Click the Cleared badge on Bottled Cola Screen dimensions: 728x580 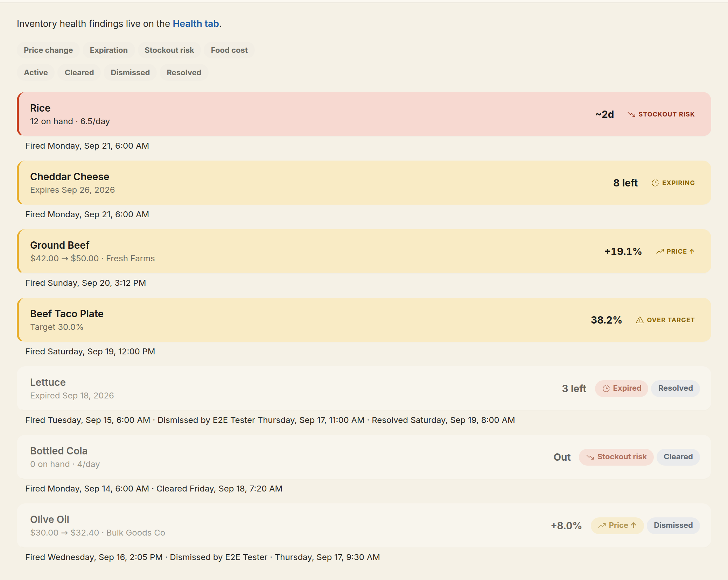point(678,457)
